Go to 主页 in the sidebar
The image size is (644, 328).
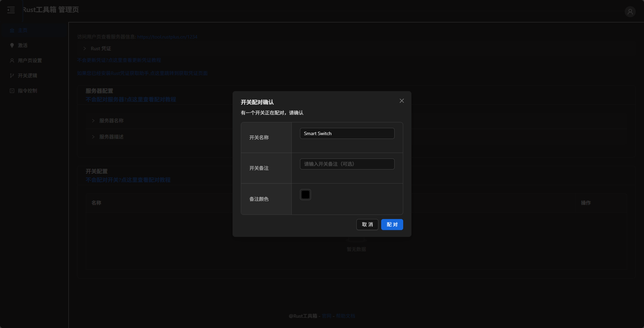point(34,30)
